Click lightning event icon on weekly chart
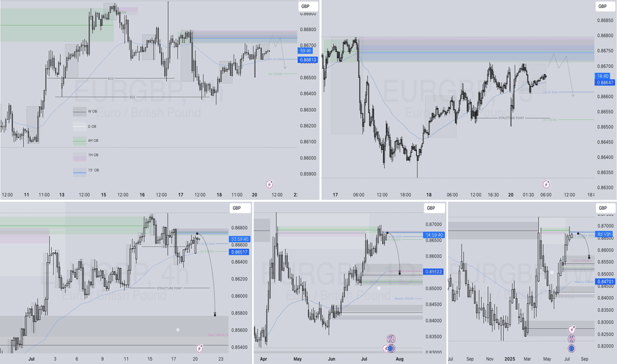The width and height of the screenshot is (617, 364). (x=572, y=329)
